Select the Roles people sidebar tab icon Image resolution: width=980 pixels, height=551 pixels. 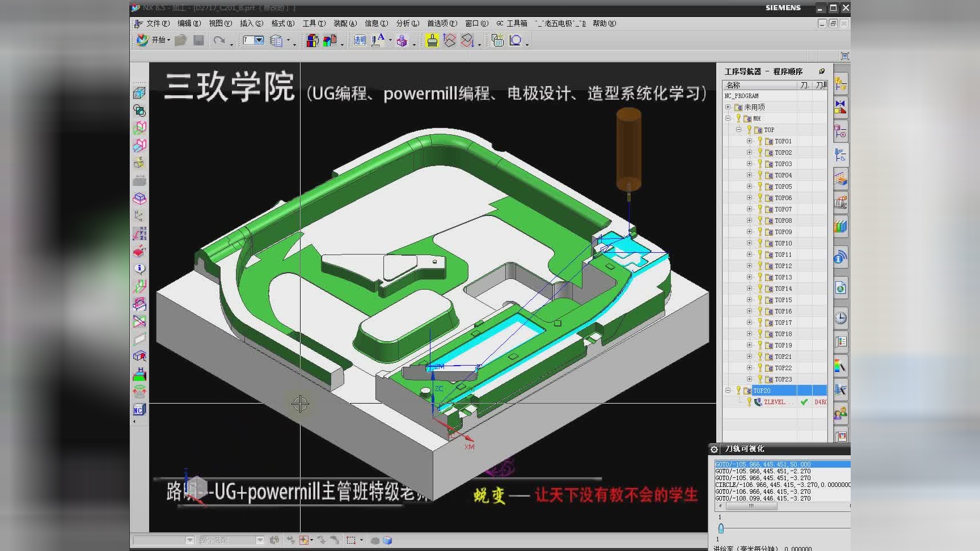coord(840,413)
